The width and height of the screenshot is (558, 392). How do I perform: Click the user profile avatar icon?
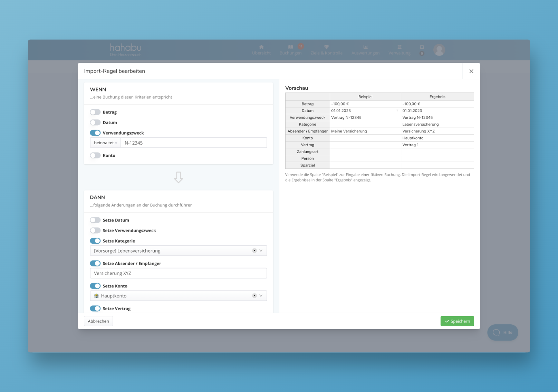[439, 50]
